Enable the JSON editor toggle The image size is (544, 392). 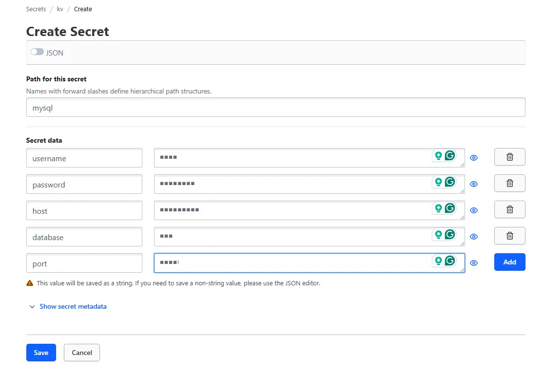[37, 51]
